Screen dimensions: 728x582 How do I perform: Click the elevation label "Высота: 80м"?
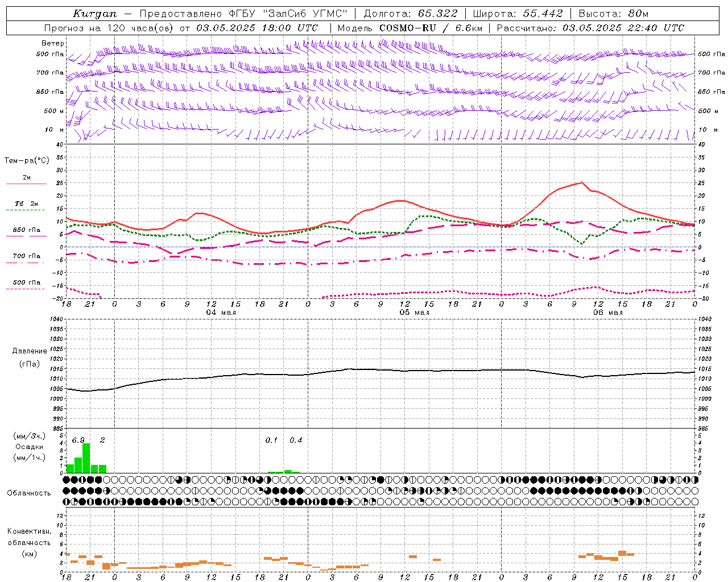pyautogui.click(x=614, y=14)
